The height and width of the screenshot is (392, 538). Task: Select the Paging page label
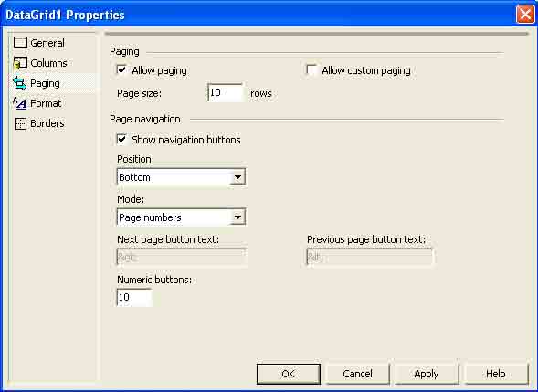[x=45, y=83]
